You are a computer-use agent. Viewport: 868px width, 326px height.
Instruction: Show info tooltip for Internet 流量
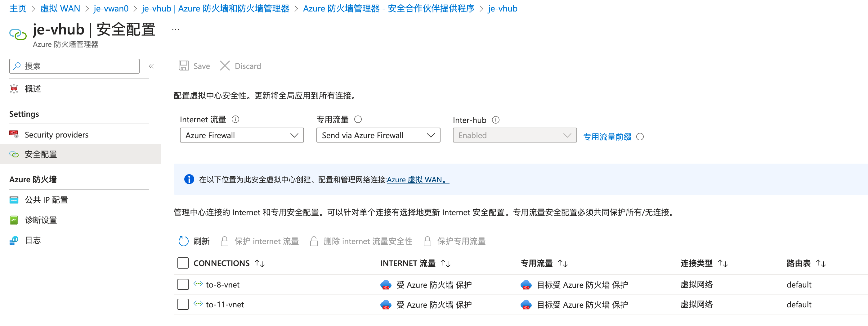click(235, 119)
